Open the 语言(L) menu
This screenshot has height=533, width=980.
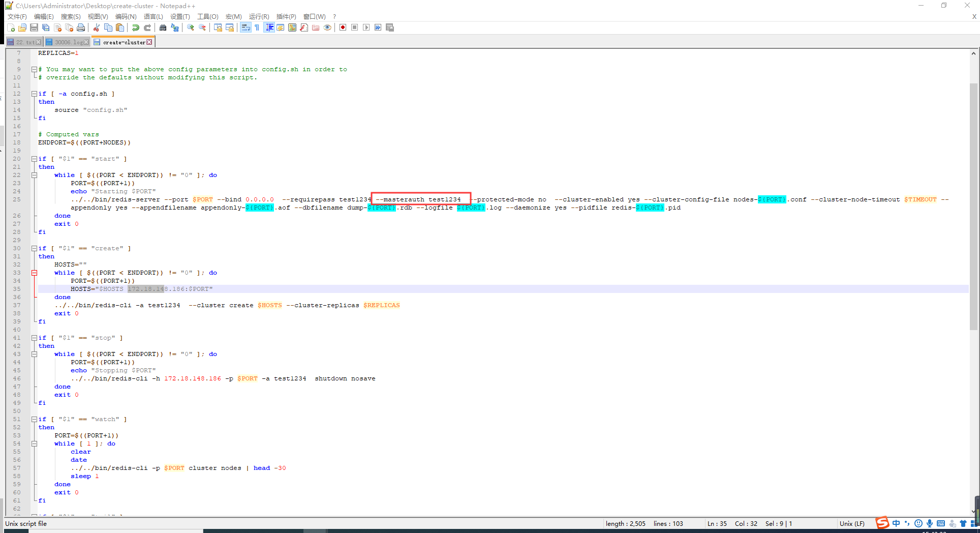tap(154, 17)
